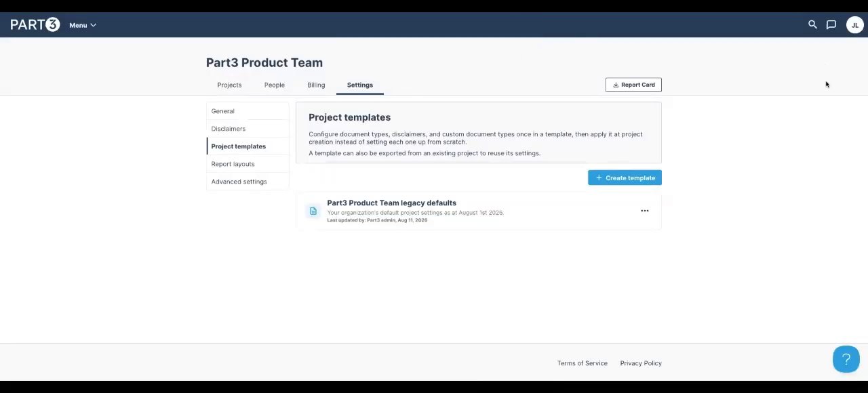Image resolution: width=868 pixels, height=393 pixels.
Task: Open the chat messages icon
Action: 831,24
